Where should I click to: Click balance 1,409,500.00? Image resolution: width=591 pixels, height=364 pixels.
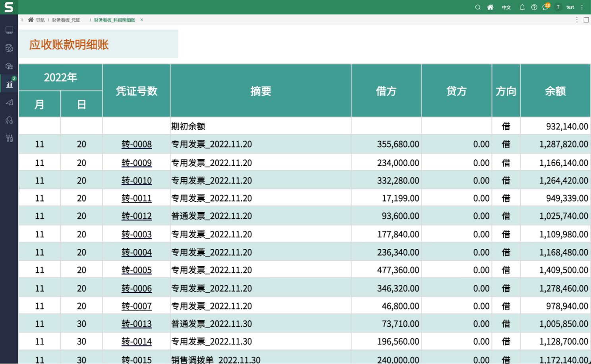[564, 270]
